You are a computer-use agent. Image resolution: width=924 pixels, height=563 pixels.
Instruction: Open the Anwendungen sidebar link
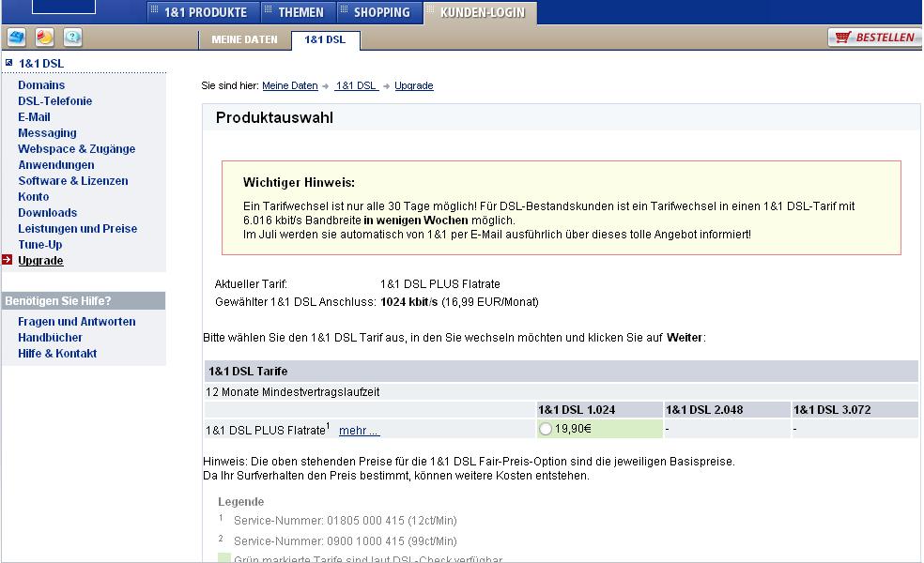point(56,164)
